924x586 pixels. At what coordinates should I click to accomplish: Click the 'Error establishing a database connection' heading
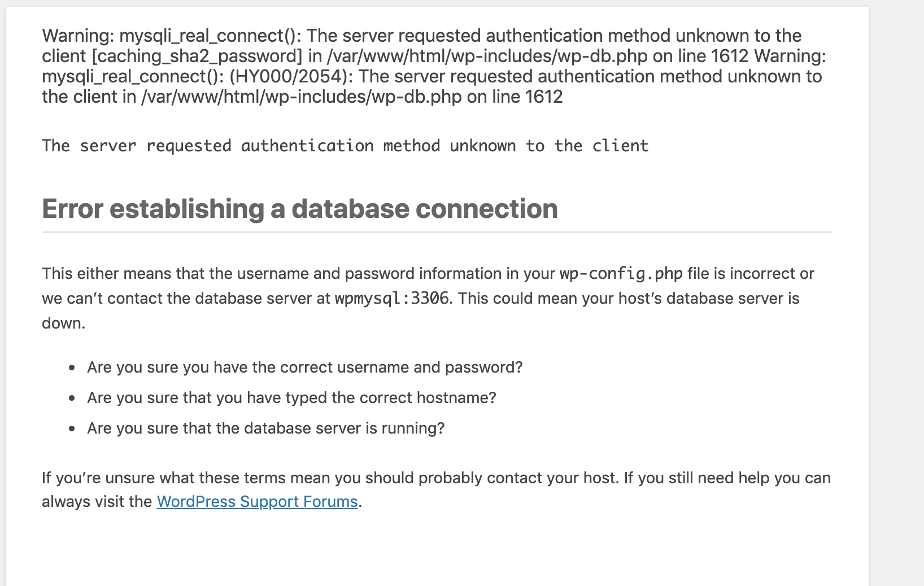tap(299, 209)
